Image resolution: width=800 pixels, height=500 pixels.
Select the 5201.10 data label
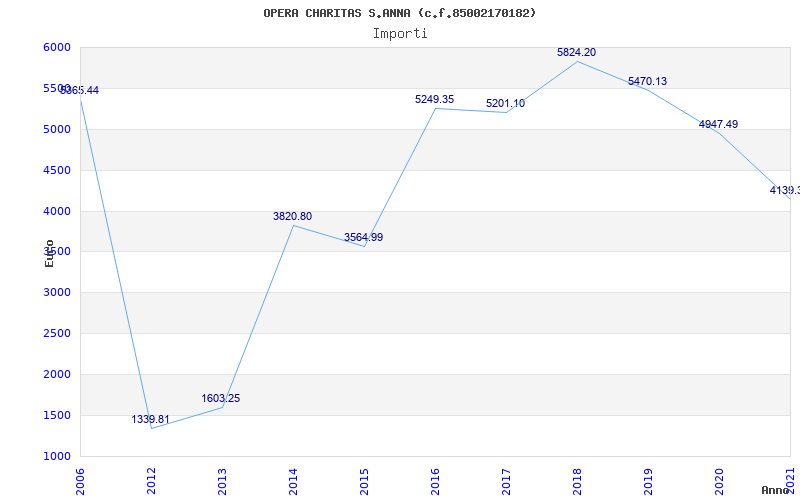point(505,104)
